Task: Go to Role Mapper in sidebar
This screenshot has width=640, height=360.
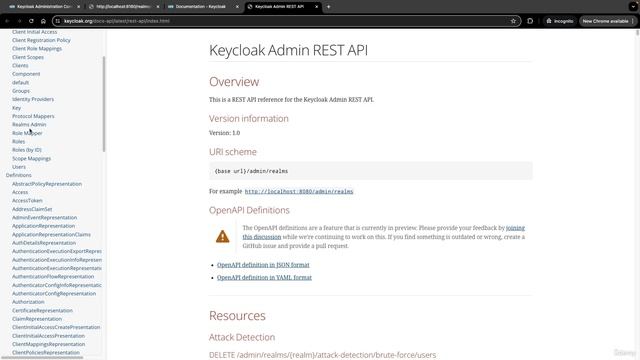Action: click(27, 133)
